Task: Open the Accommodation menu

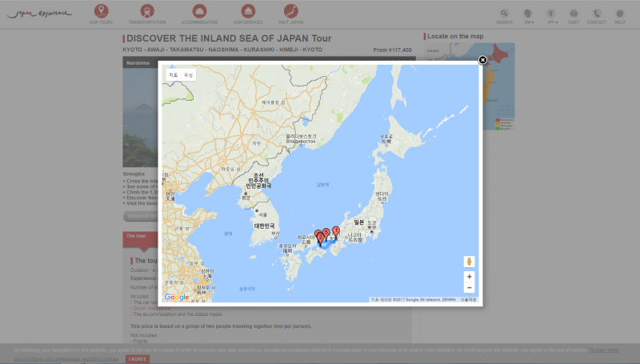Action: pos(199,11)
